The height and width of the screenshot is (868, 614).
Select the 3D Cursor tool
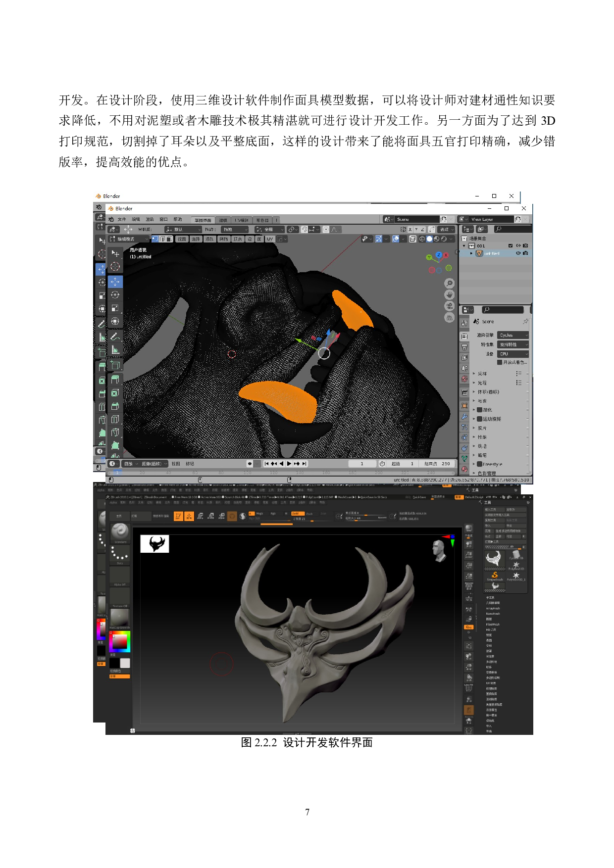pos(115,267)
